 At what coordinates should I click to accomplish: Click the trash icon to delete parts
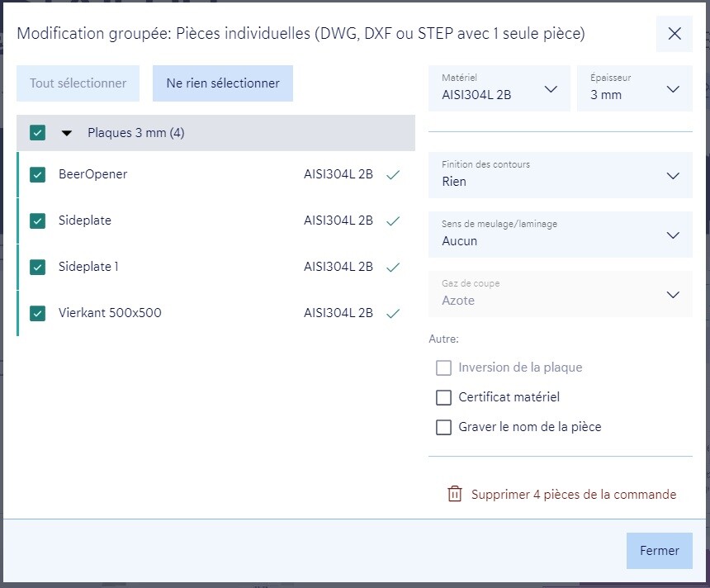[x=454, y=494]
